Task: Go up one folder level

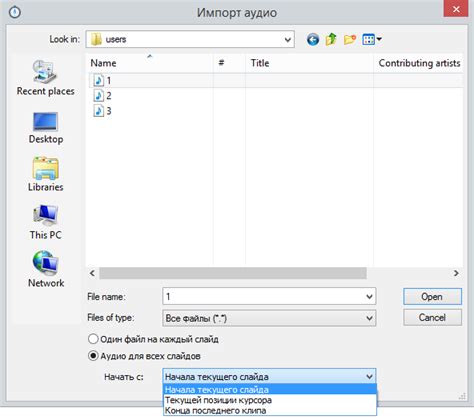Action: click(x=331, y=39)
